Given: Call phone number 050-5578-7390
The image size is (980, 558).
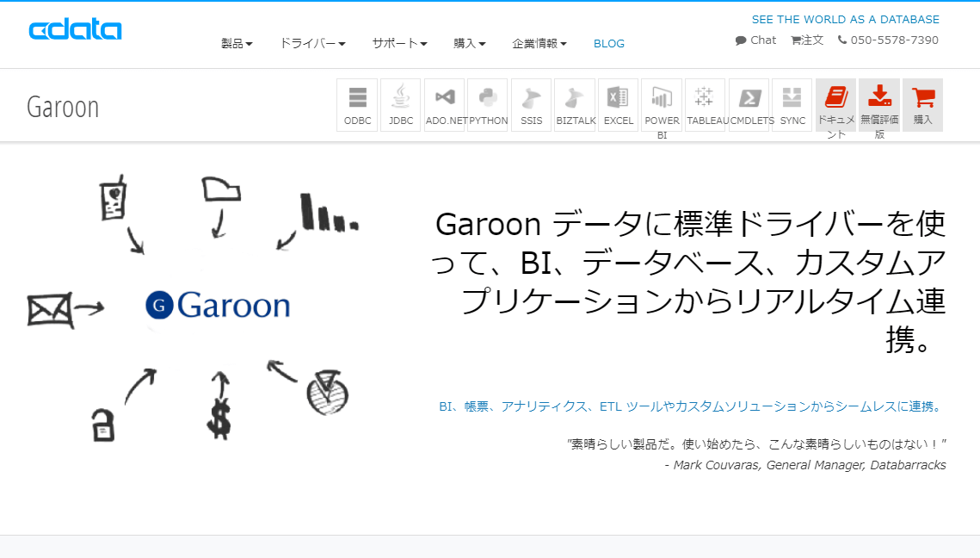Looking at the screenshot, I should coord(888,40).
